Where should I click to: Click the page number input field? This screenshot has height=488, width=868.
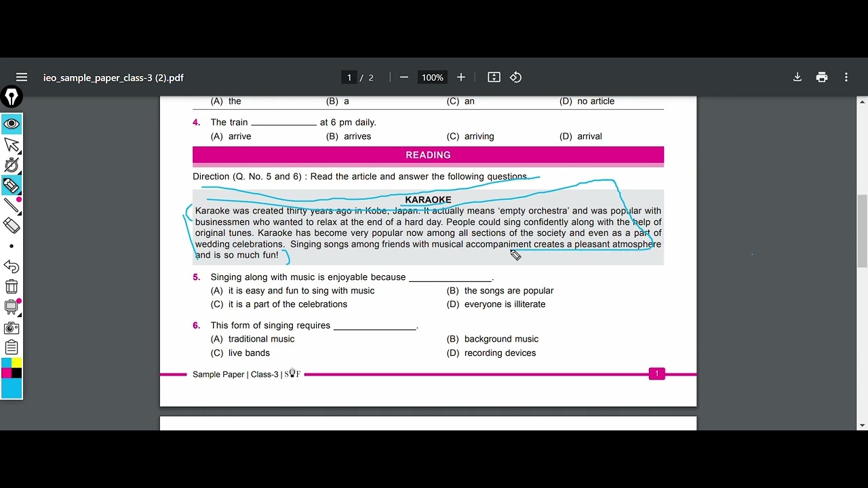click(x=349, y=77)
